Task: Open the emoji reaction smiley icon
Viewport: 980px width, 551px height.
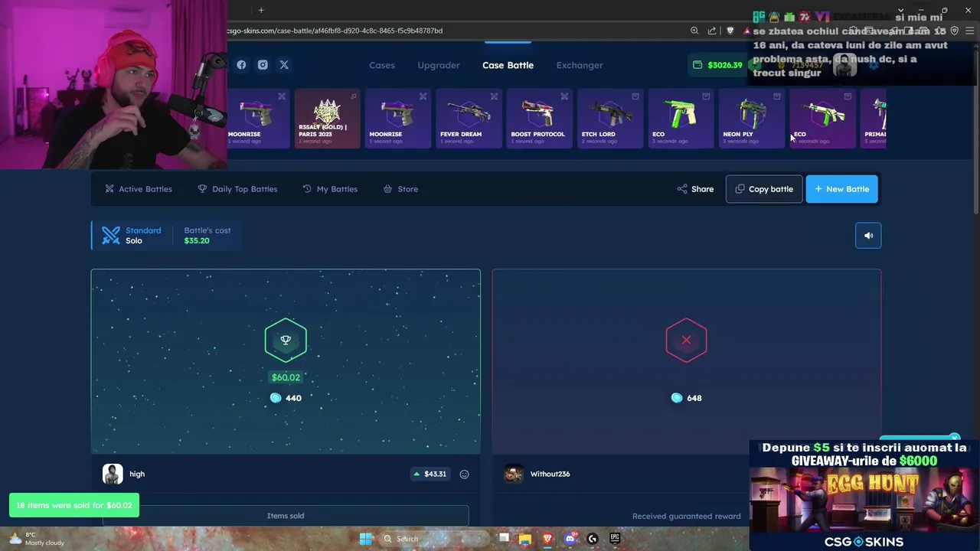Action: tap(464, 474)
